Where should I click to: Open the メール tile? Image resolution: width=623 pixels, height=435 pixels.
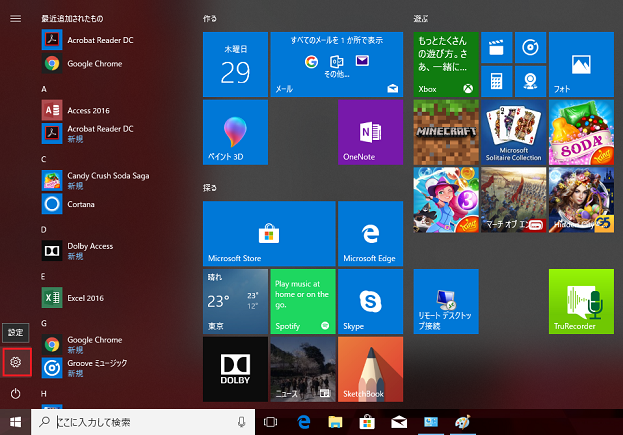tap(337, 64)
